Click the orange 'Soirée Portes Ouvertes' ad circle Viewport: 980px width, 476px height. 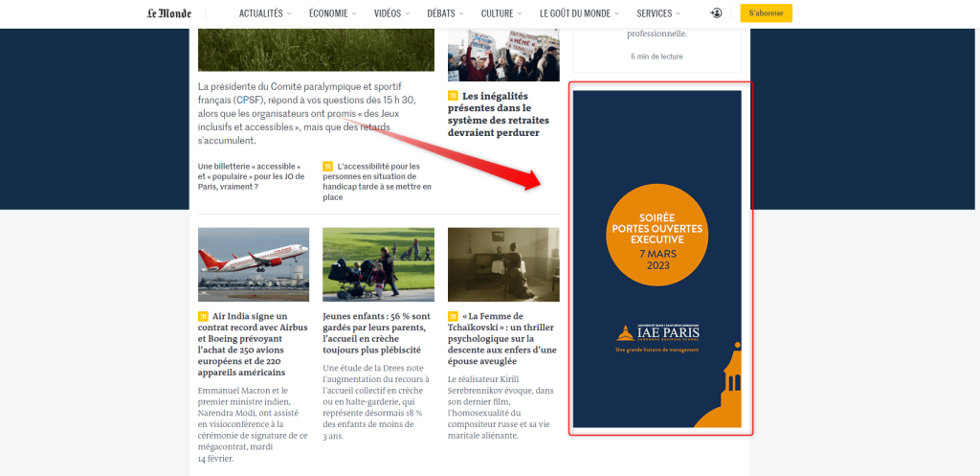pyautogui.click(x=657, y=235)
